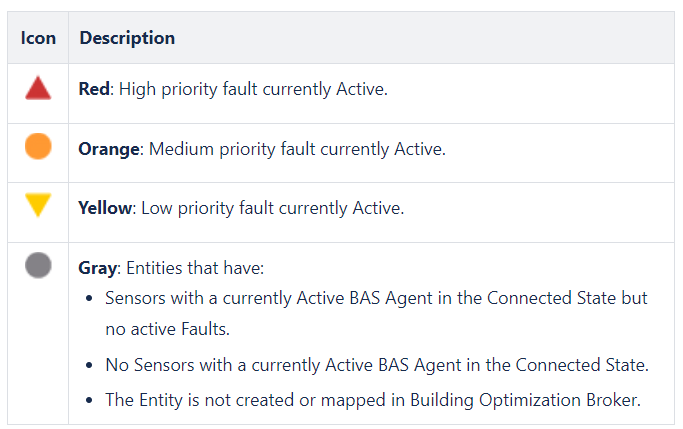Click the Low priority fault description text

[x=272, y=208]
